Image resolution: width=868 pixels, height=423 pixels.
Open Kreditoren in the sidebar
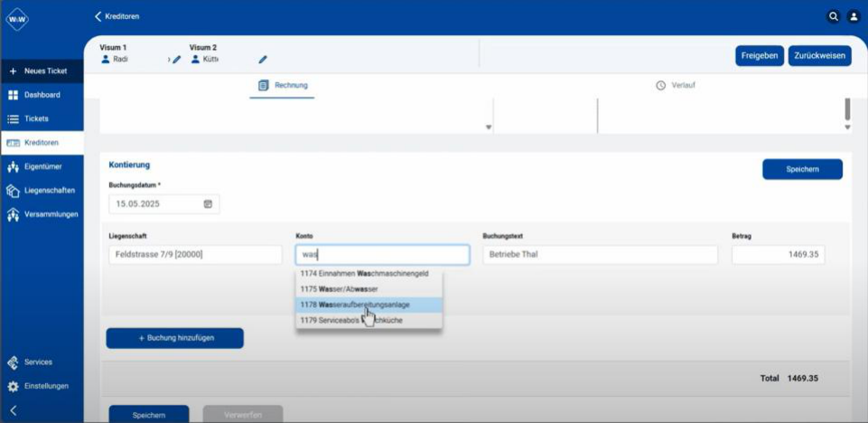[x=42, y=143]
